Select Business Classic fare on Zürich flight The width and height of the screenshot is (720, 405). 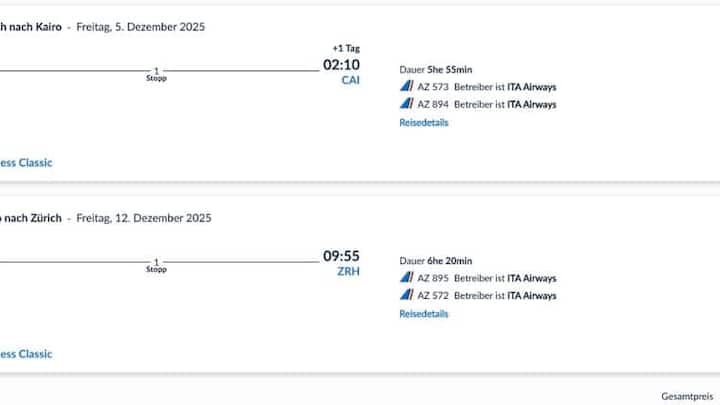pyautogui.click(x=26, y=353)
